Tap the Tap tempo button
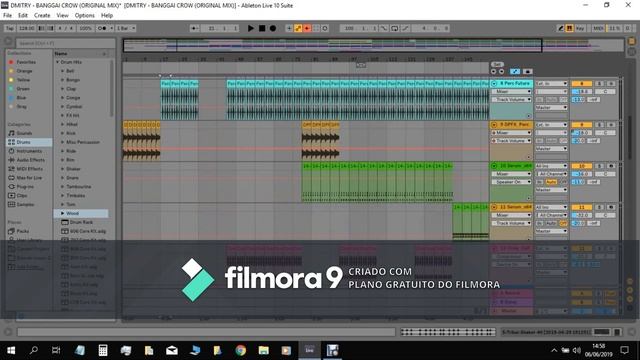 [10, 28]
